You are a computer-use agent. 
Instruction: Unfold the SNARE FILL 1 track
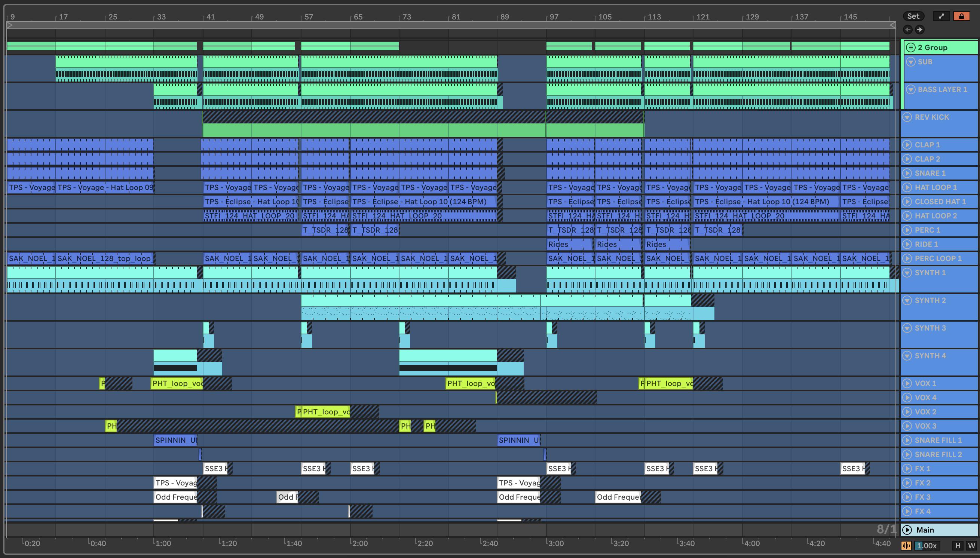point(907,440)
